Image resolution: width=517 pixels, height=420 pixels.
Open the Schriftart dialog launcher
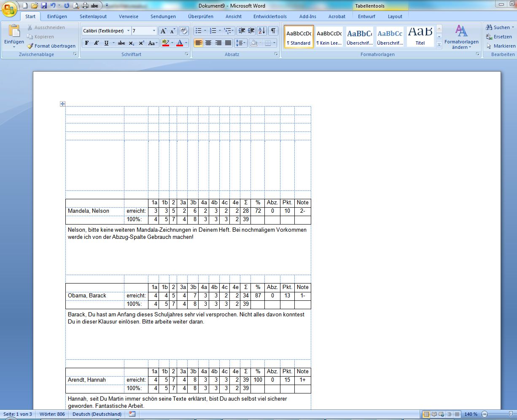(187, 54)
